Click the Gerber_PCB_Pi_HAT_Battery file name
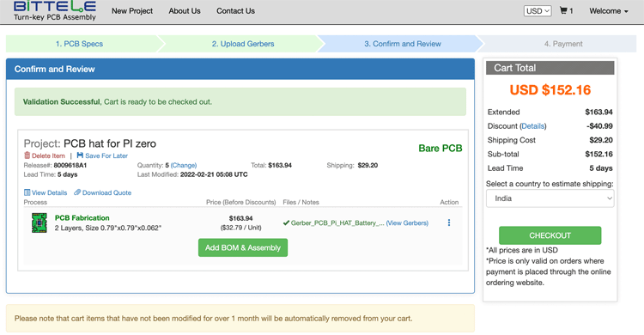Viewport: 644px width, 335px height. click(337, 222)
